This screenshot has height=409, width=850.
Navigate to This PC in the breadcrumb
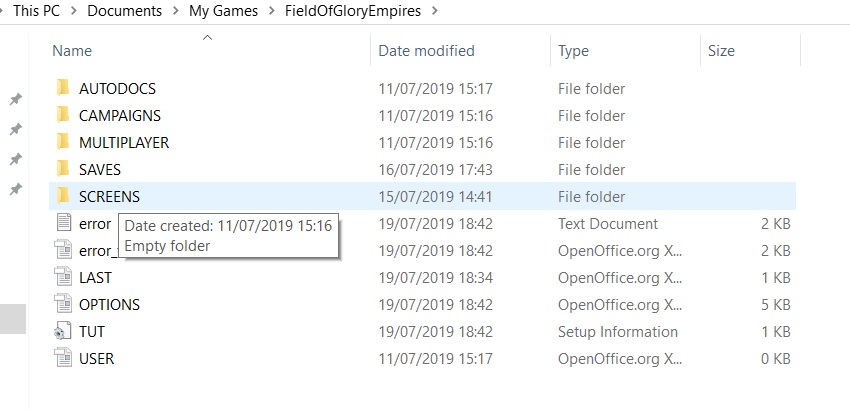point(37,11)
